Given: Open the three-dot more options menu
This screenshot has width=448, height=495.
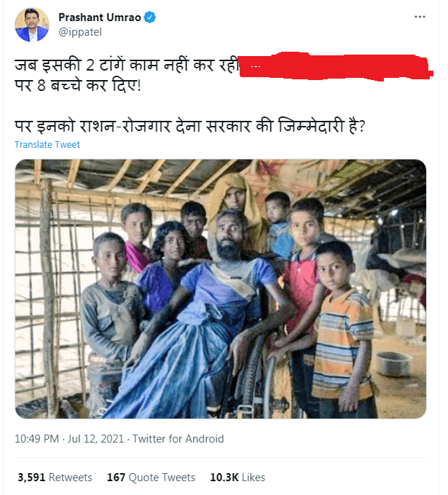Looking at the screenshot, I should [420, 17].
